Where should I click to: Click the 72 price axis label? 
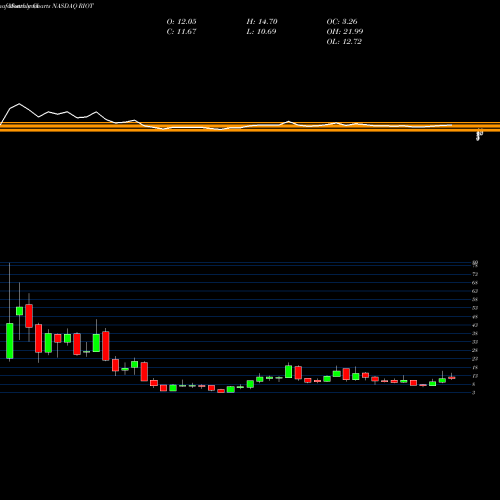click(475, 274)
